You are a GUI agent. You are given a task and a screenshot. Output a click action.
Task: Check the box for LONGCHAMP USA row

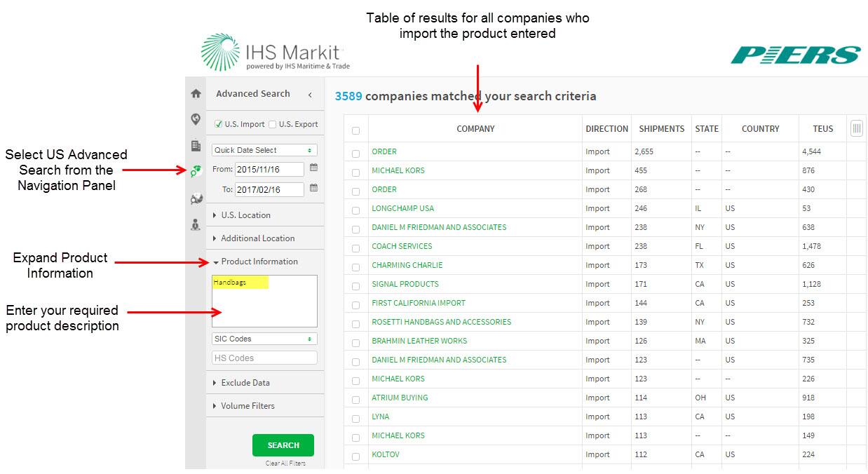point(355,210)
